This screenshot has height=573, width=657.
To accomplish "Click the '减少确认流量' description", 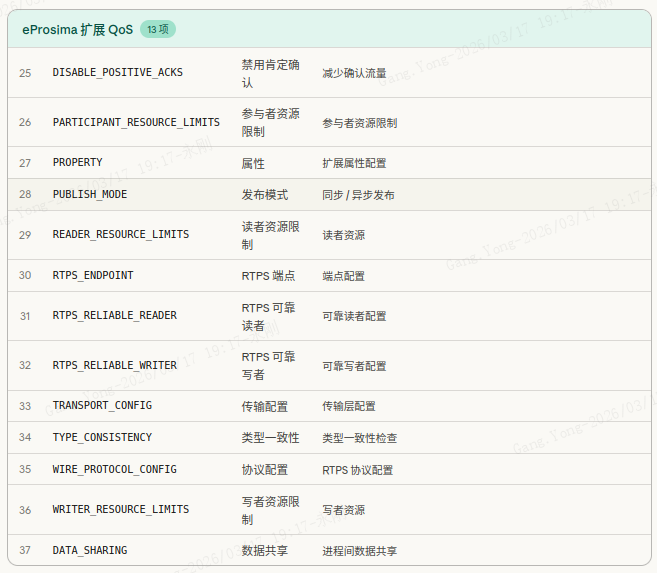I will coord(354,73).
